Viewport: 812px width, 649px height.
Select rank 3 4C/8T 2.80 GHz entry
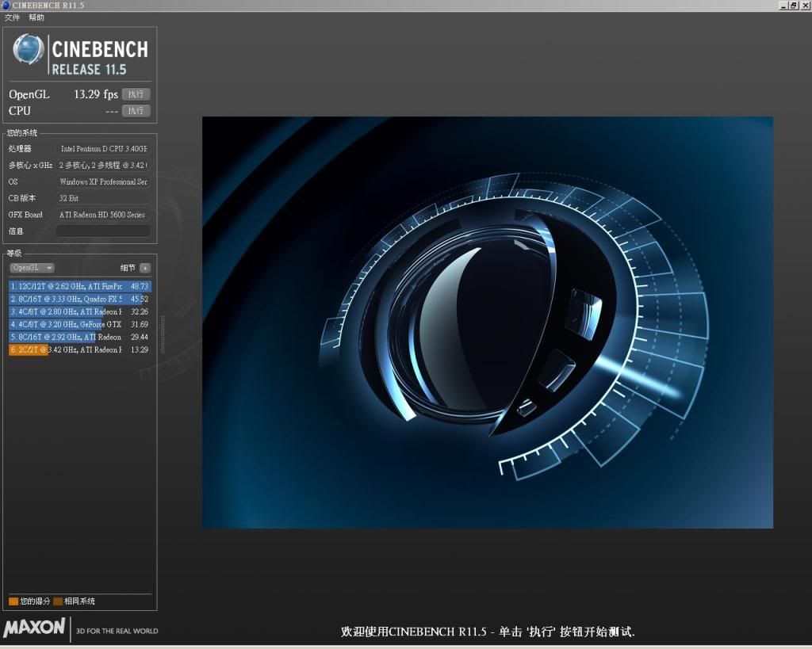[79, 311]
